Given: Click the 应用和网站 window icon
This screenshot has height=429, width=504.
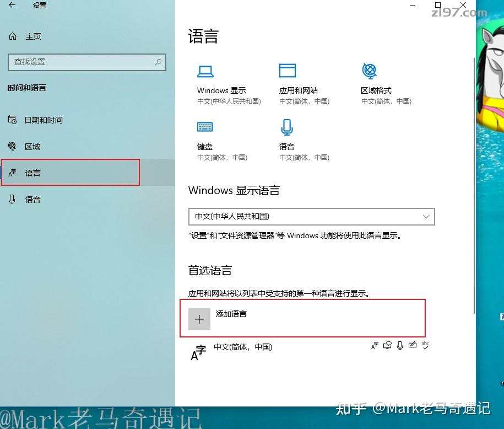Looking at the screenshot, I should [288, 71].
